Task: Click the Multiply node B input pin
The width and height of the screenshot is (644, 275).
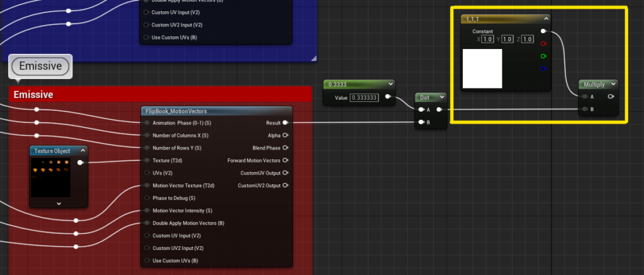Action: [x=585, y=109]
